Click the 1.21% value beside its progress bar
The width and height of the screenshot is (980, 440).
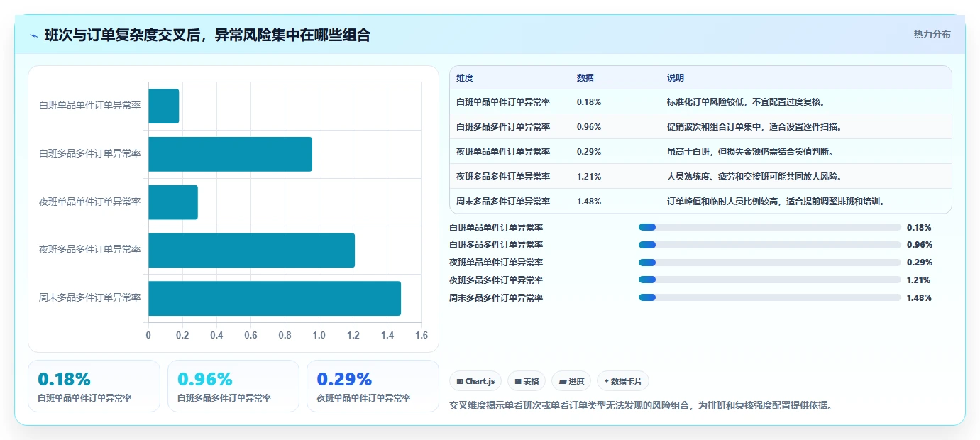(x=919, y=280)
